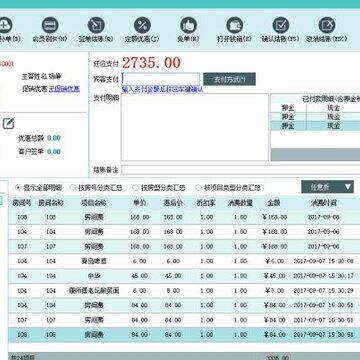Image resolution: width=360 pixels, height=360 pixels.
Task: Click the 已付款明细 deposit table header
Action: [x=315, y=99]
